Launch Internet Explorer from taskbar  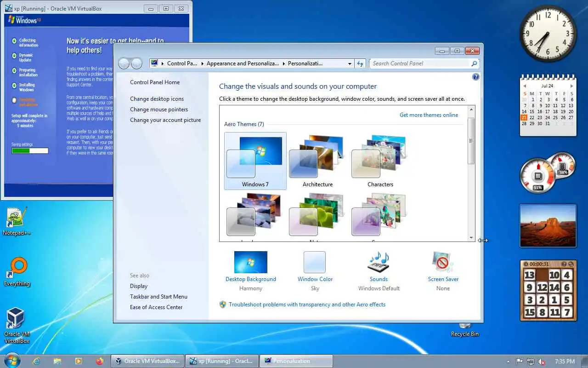click(36, 361)
